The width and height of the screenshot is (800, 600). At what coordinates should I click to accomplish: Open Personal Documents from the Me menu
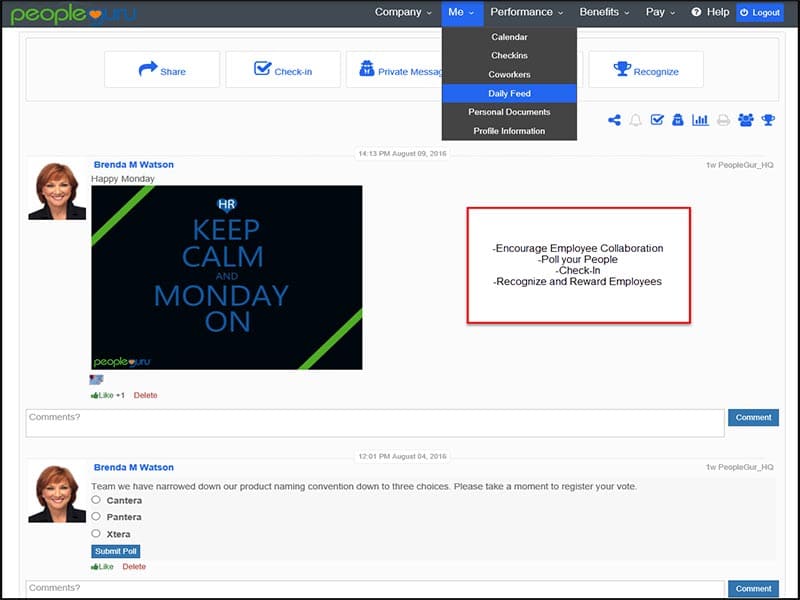pyautogui.click(x=509, y=112)
